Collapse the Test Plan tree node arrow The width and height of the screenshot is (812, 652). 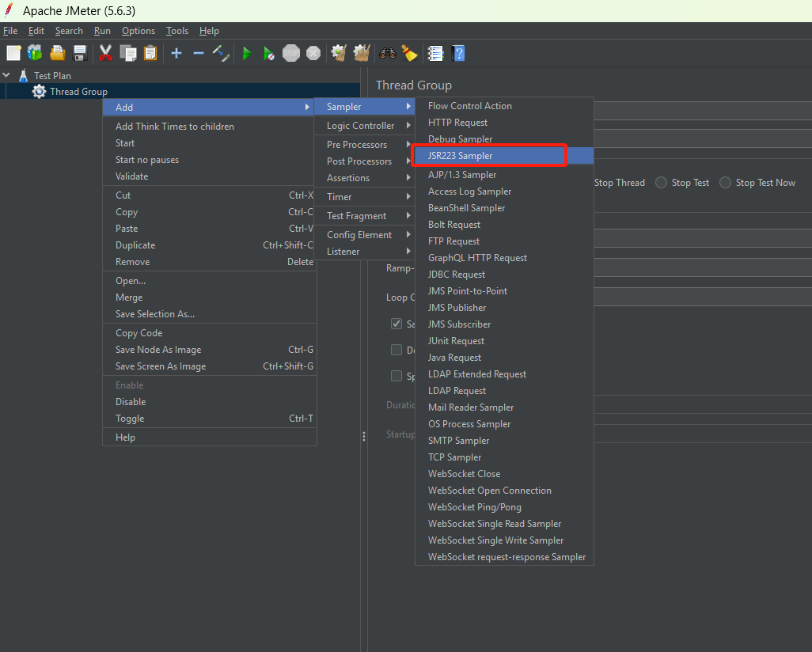click(x=6, y=75)
